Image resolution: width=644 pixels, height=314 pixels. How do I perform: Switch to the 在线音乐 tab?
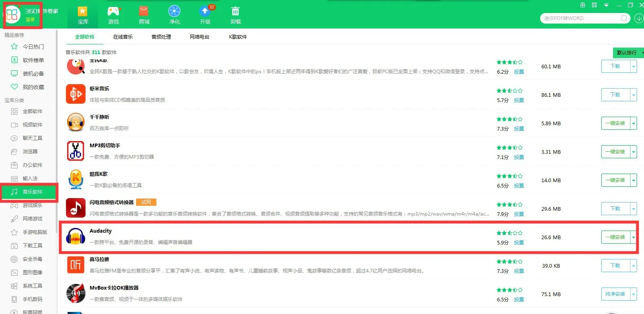pyautogui.click(x=123, y=37)
